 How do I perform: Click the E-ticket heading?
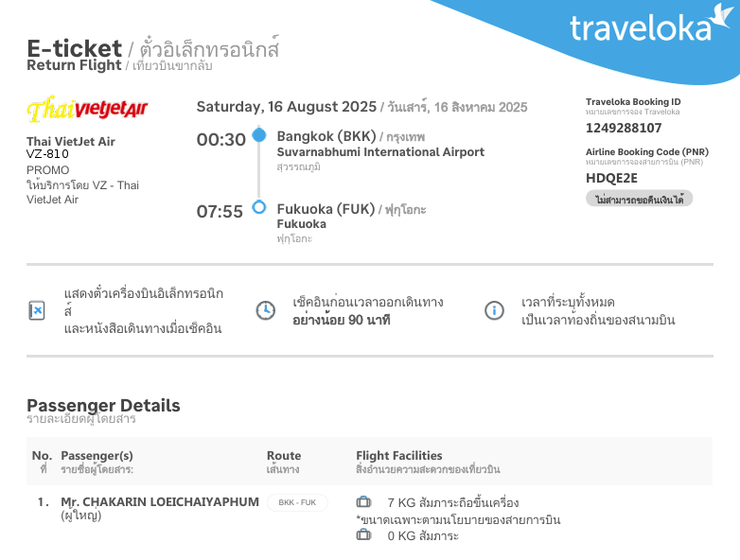coord(74,48)
